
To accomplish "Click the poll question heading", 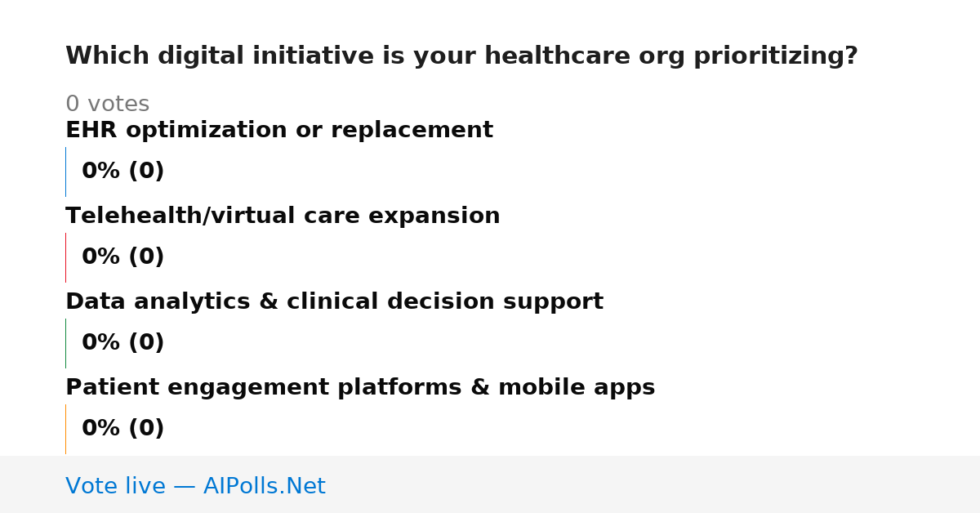I will point(461,56).
